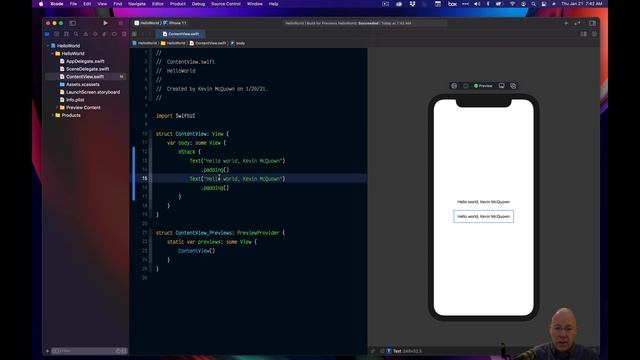The width and height of the screenshot is (640, 360).
Task: Click the add editor on right icon
Action: (x=594, y=34)
